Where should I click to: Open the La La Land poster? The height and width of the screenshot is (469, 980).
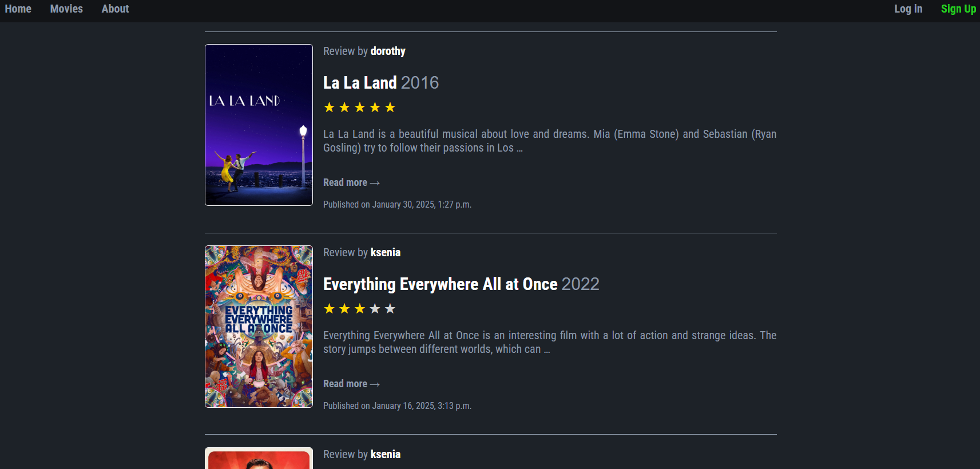259,125
